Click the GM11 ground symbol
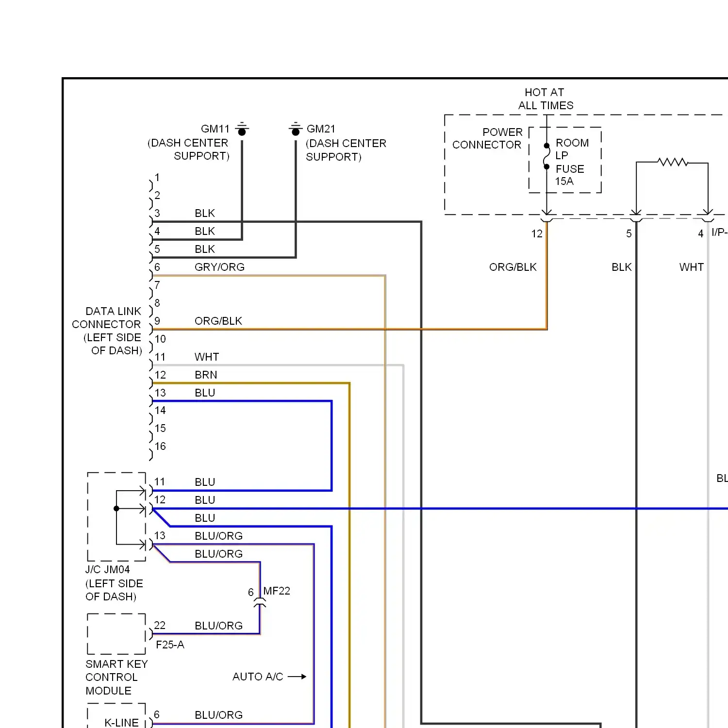The image size is (728, 728). [x=242, y=129]
